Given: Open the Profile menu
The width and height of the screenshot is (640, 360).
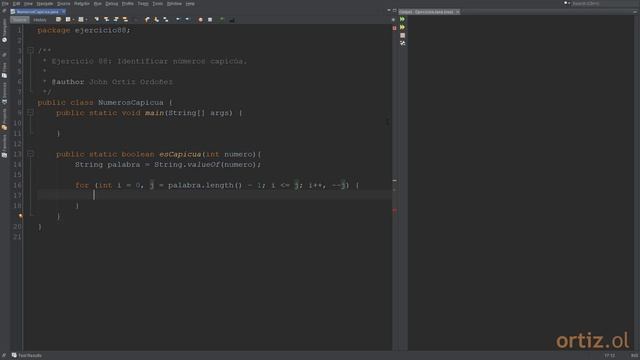Looking at the screenshot, I should click(128, 4).
